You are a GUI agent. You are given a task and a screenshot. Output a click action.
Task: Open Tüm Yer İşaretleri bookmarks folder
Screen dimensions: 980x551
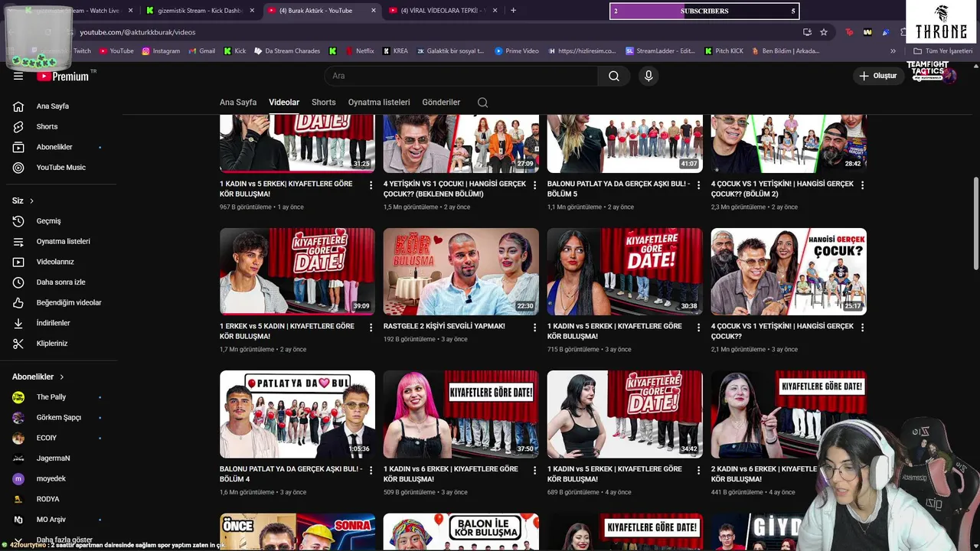942,51
